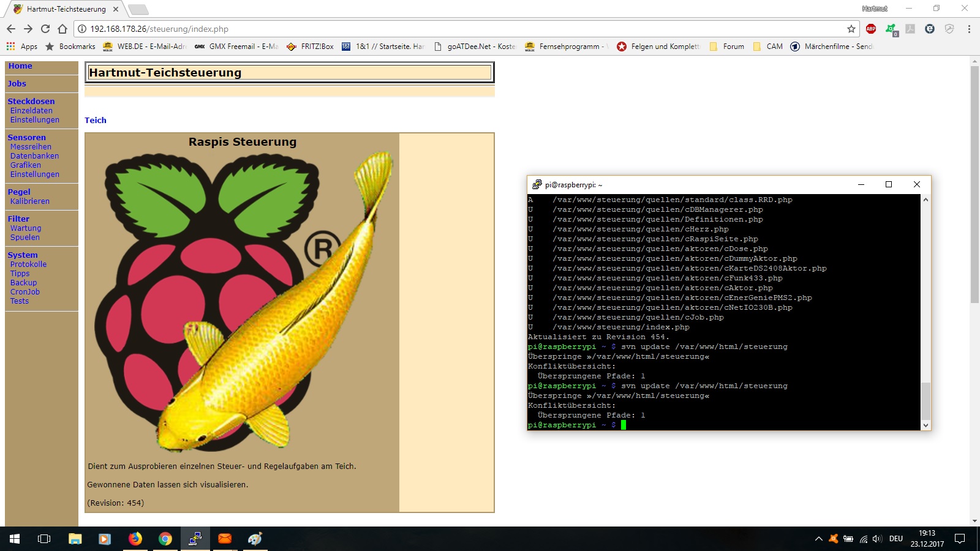Click the Adblock Plus extension icon
980x551 pixels.
click(x=871, y=29)
